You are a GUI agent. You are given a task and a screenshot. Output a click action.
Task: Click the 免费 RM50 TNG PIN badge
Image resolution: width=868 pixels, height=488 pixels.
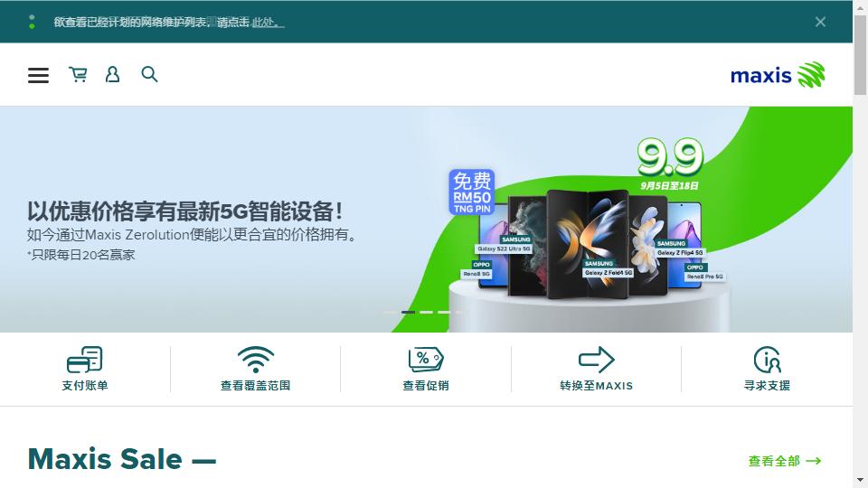472,192
